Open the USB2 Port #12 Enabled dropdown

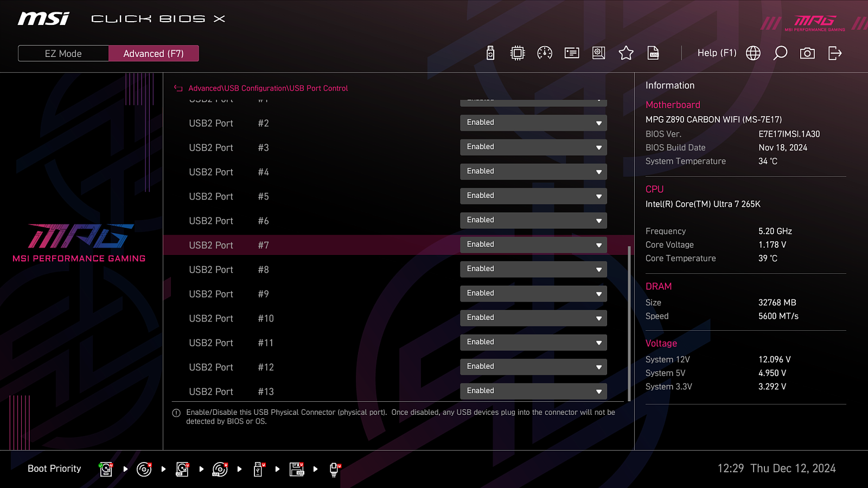(x=533, y=367)
